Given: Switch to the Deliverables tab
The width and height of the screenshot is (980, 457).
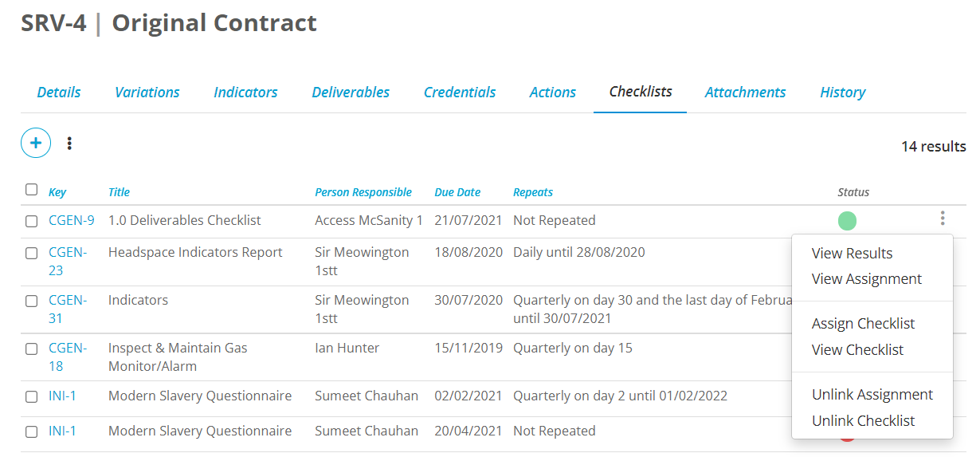Looking at the screenshot, I should point(351,93).
